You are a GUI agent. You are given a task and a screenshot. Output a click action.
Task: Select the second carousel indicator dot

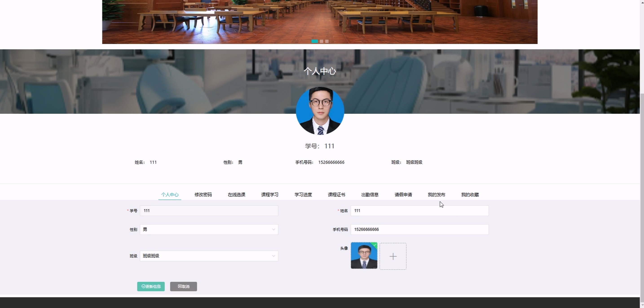point(322,41)
